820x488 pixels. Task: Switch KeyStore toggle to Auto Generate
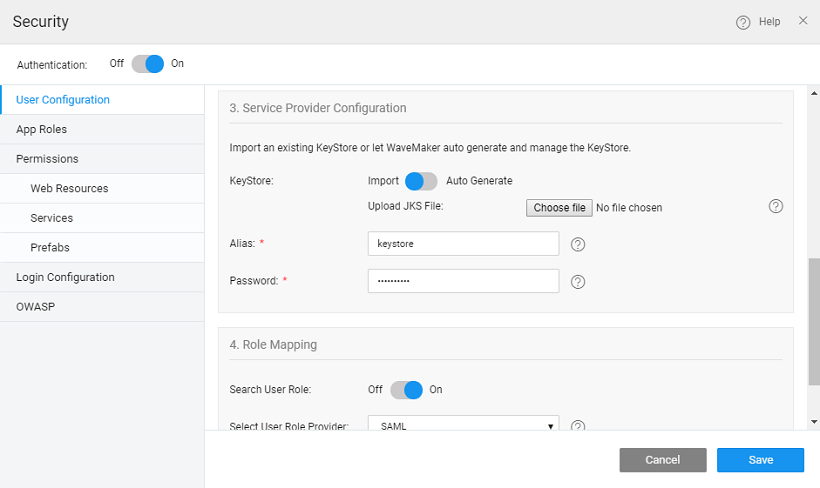421,181
